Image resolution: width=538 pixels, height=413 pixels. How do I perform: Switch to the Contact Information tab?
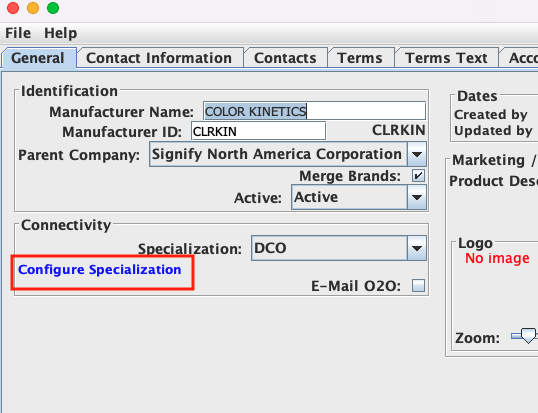(x=159, y=58)
